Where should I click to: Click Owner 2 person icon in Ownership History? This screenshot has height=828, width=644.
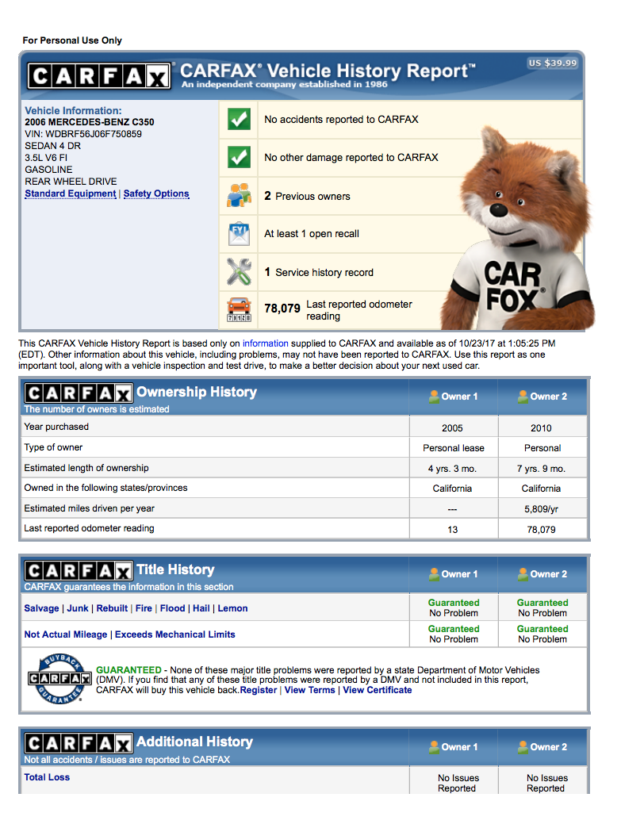(x=523, y=397)
